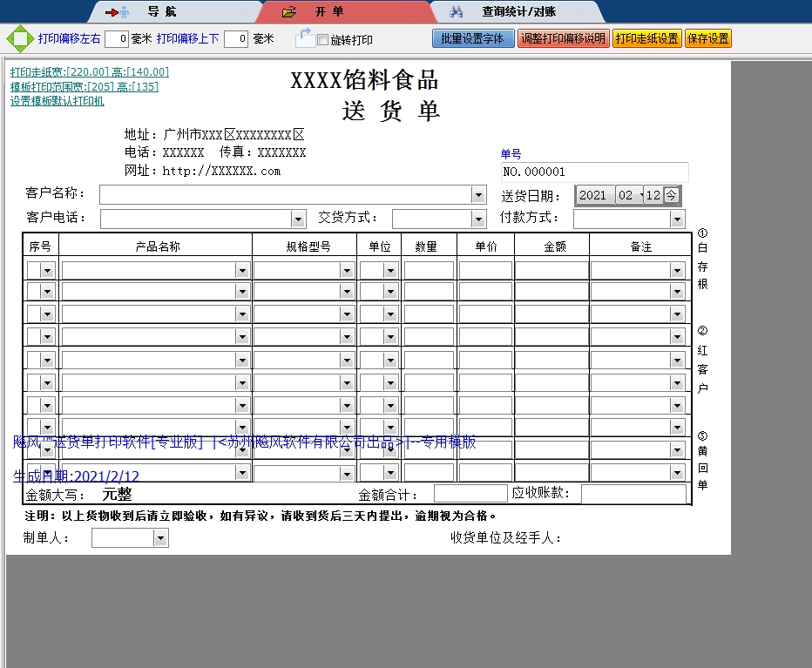Enable the 旋转打印 checkbox

click(323, 40)
